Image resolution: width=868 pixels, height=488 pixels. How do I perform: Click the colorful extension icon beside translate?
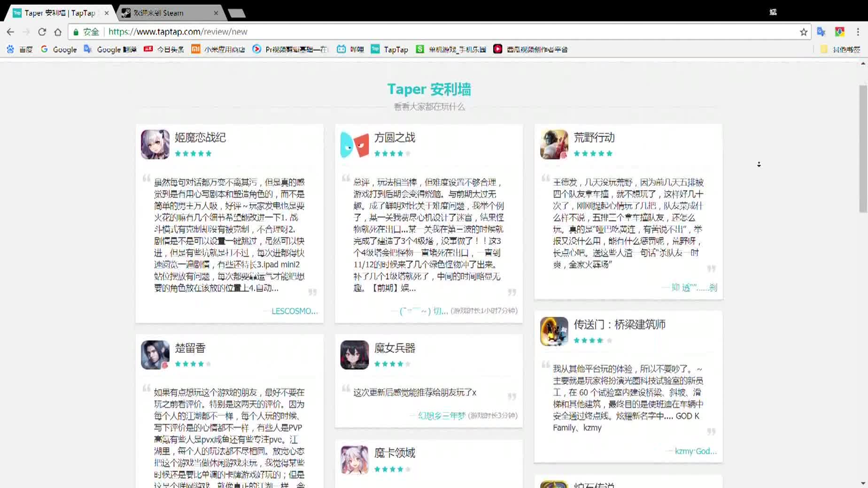[x=839, y=32]
